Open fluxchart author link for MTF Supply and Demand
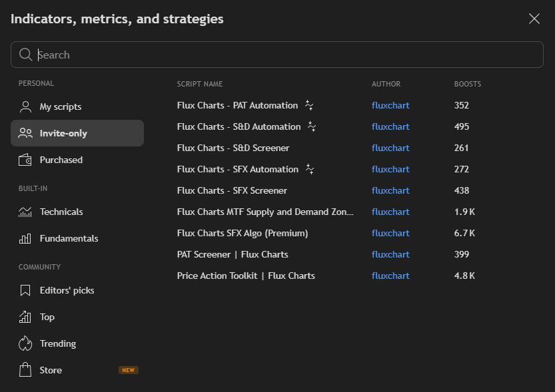Image resolution: width=555 pixels, height=392 pixels. tap(390, 212)
